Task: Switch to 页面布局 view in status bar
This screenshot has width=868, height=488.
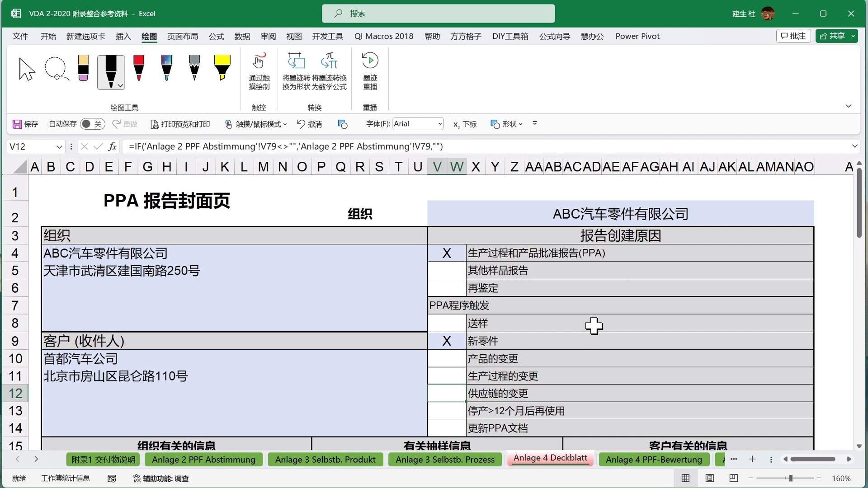Action: [710, 479]
